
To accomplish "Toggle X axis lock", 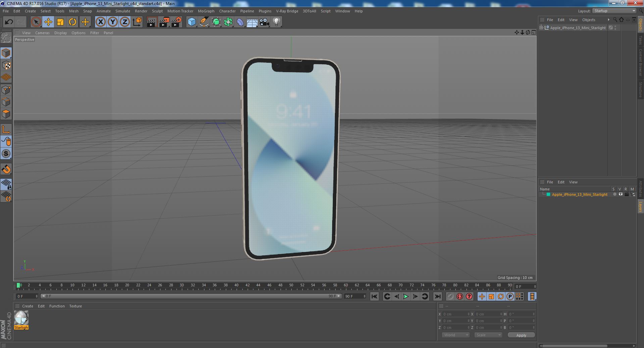I will (x=100, y=22).
